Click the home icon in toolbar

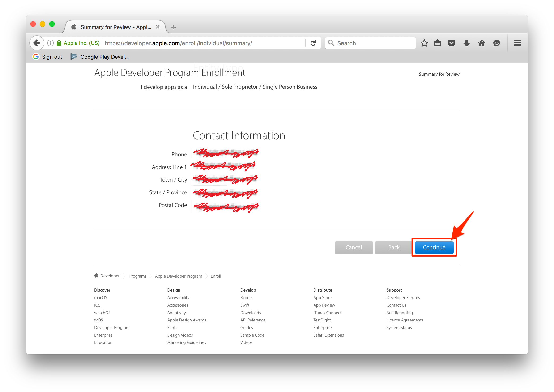pos(482,43)
